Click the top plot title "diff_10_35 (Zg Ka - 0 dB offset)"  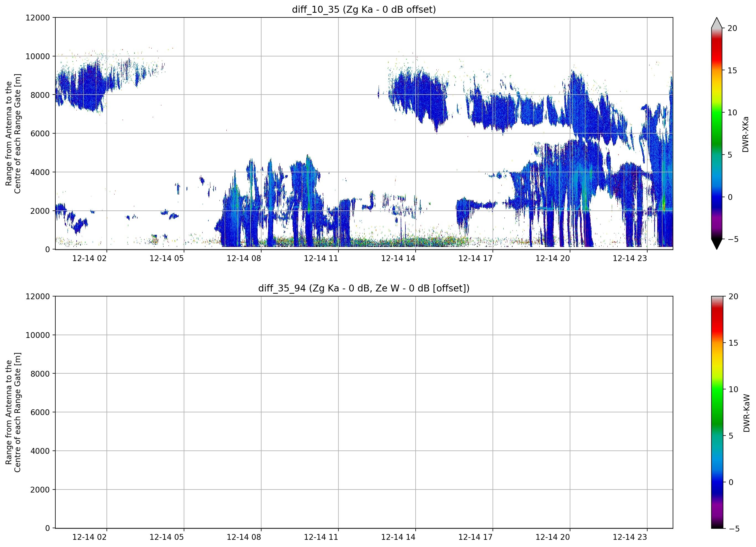click(364, 9)
